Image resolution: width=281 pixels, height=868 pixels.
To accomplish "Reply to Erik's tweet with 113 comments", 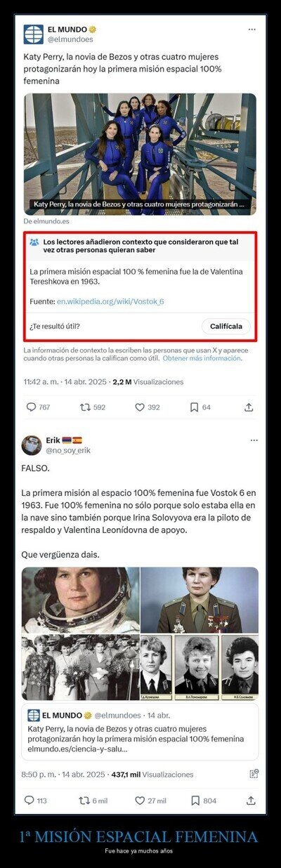I will pos(30,800).
